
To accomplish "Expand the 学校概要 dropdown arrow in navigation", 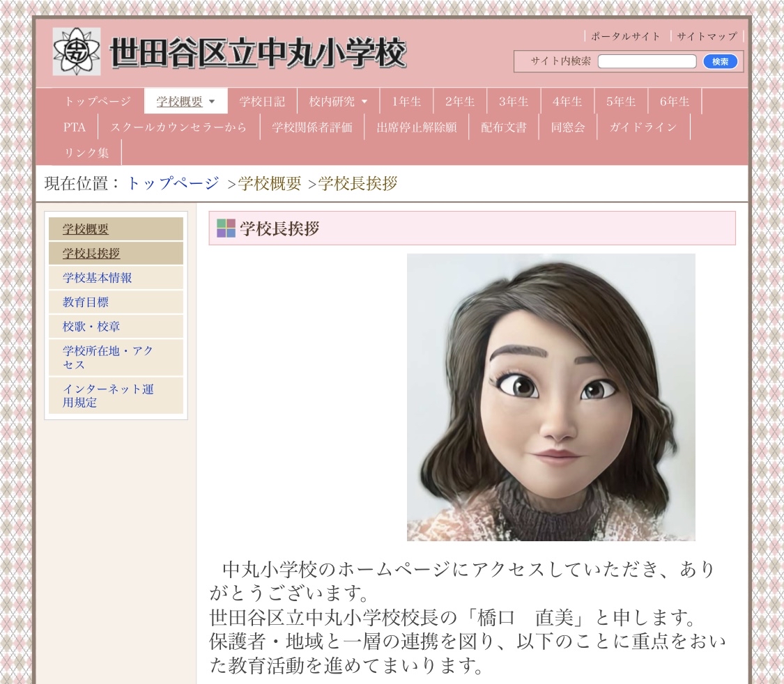I will pyautogui.click(x=212, y=102).
